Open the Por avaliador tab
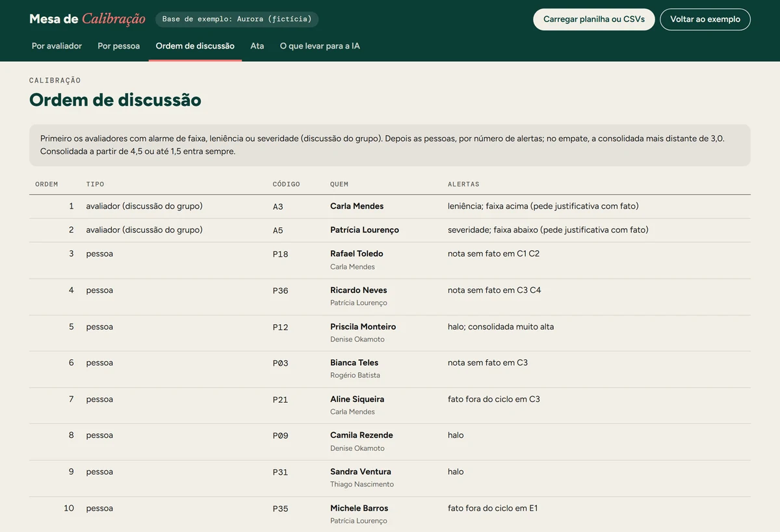 click(x=57, y=46)
